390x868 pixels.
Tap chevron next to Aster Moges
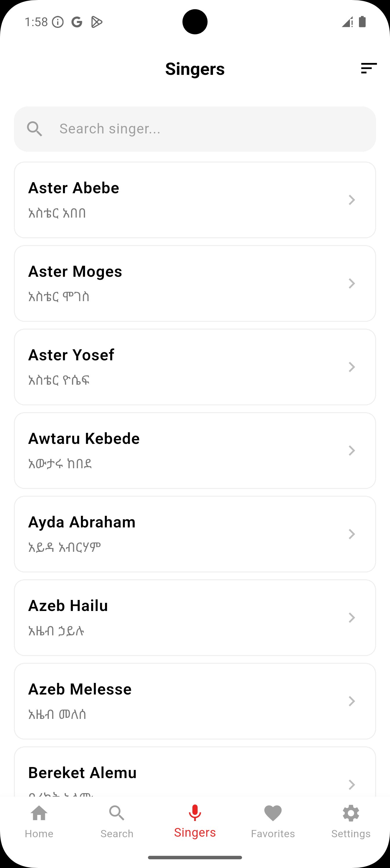click(x=351, y=283)
